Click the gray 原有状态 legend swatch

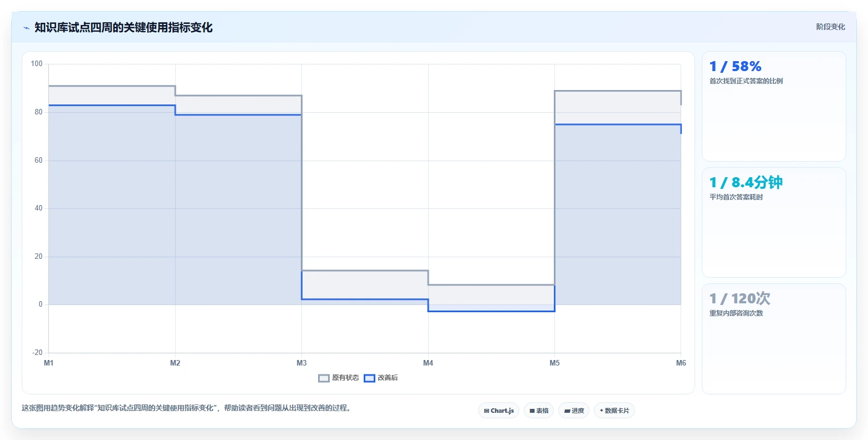coord(324,378)
